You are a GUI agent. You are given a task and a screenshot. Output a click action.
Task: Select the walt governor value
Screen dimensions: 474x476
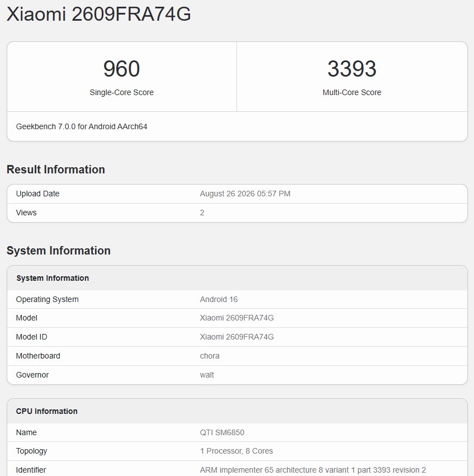207,375
